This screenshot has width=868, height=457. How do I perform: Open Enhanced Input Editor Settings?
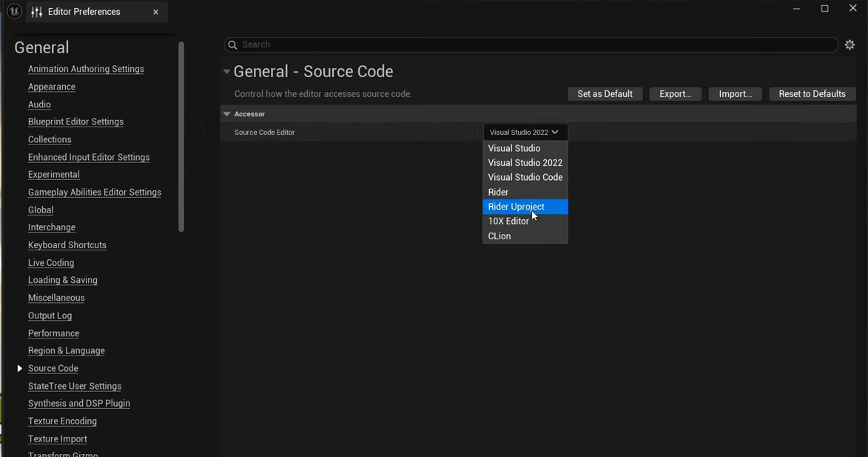click(x=89, y=157)
